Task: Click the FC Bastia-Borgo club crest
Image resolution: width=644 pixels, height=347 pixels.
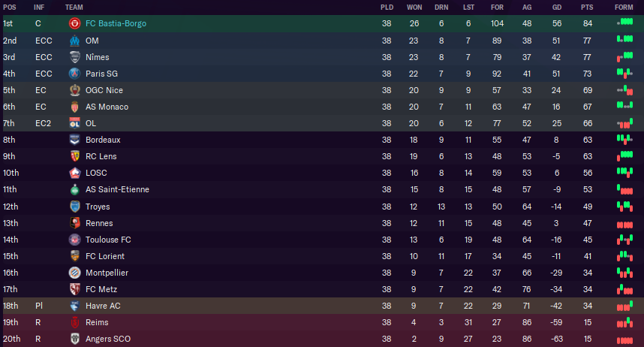Action: point(74,23)
